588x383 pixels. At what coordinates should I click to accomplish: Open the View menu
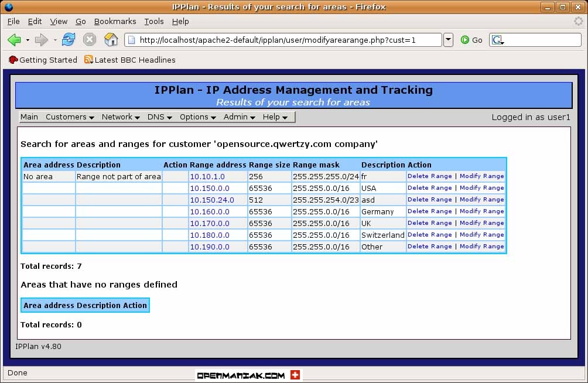(59, 22)
